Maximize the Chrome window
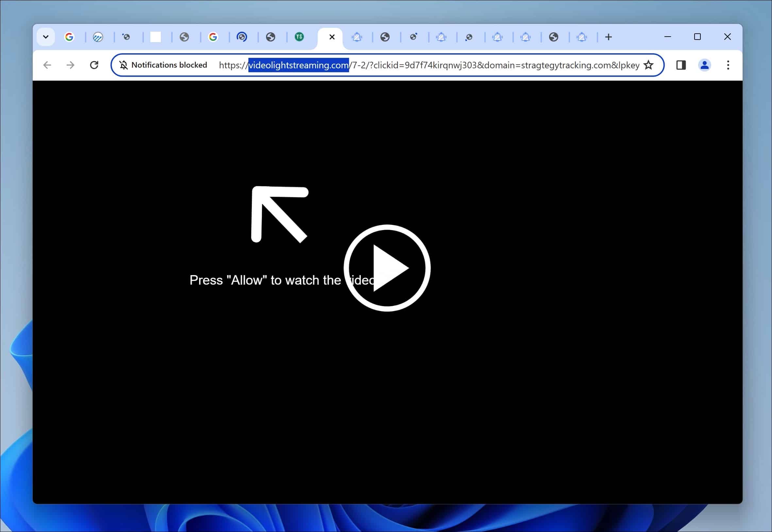Screen dimensions: 772x532 697,37
